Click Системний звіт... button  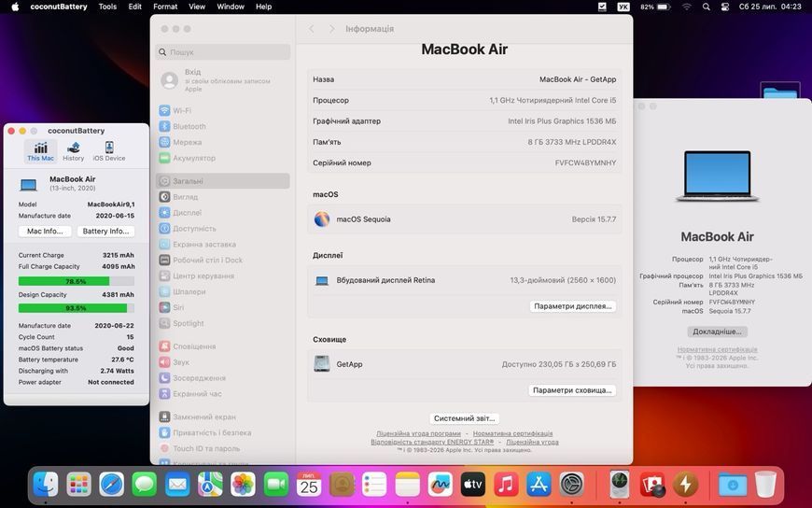465,418
